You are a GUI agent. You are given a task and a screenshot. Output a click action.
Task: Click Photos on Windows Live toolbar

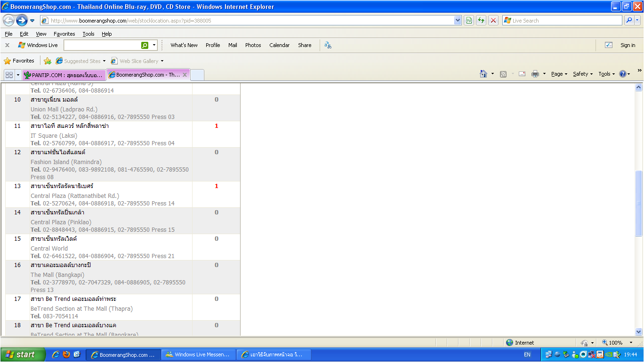pos(253,45)
